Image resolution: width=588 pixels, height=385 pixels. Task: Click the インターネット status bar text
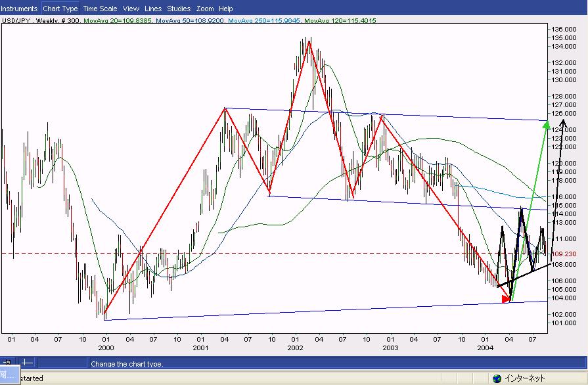pyautogui.click(x=524, y=378)
